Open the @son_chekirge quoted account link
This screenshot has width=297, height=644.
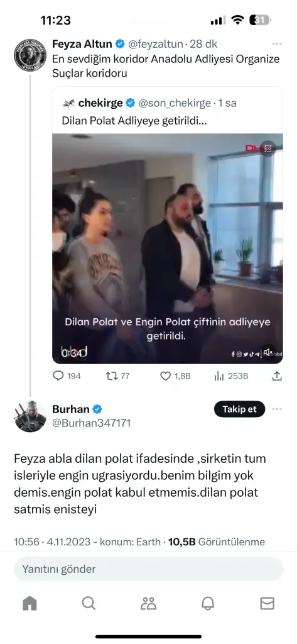click(x=175, y=103)
